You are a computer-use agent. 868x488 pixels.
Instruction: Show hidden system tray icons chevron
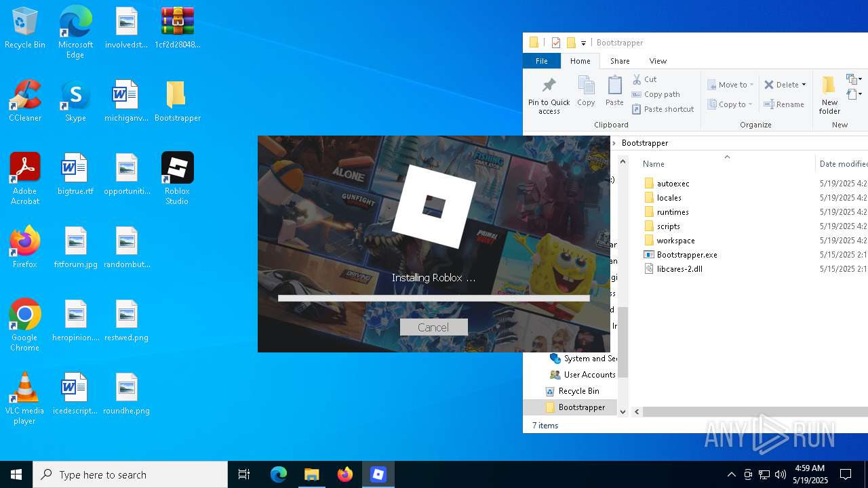731,474
